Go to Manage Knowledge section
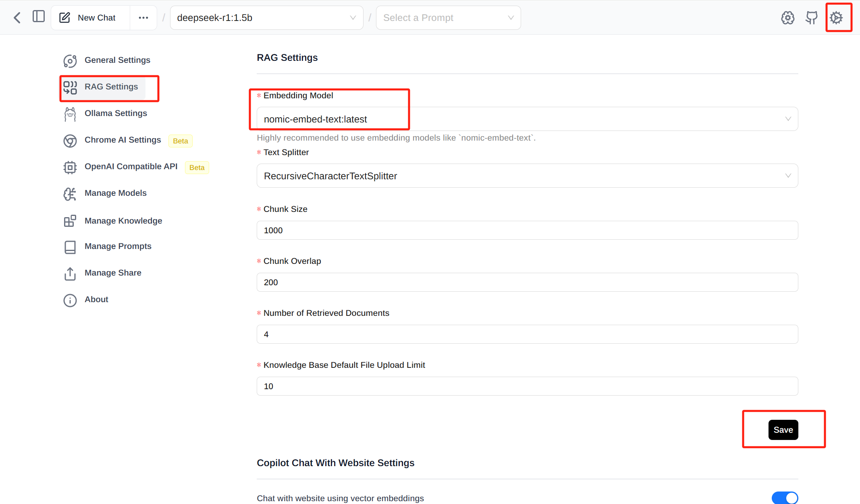Viewport: 860px width, 504px height. tap(123, 221)
